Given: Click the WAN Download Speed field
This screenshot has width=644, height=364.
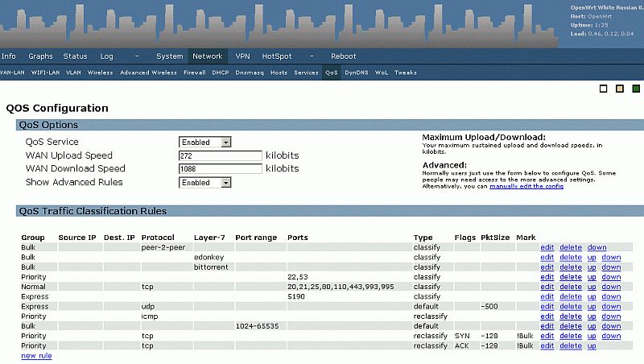Looking at the screenshot, I should [220, 169].
